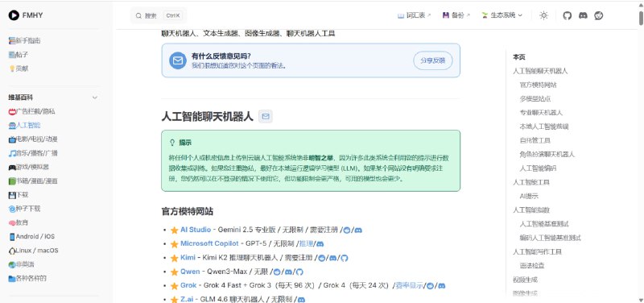Select 教育 sidebar item
Screen dimensions: 644x303
click(x=19, y=223)
